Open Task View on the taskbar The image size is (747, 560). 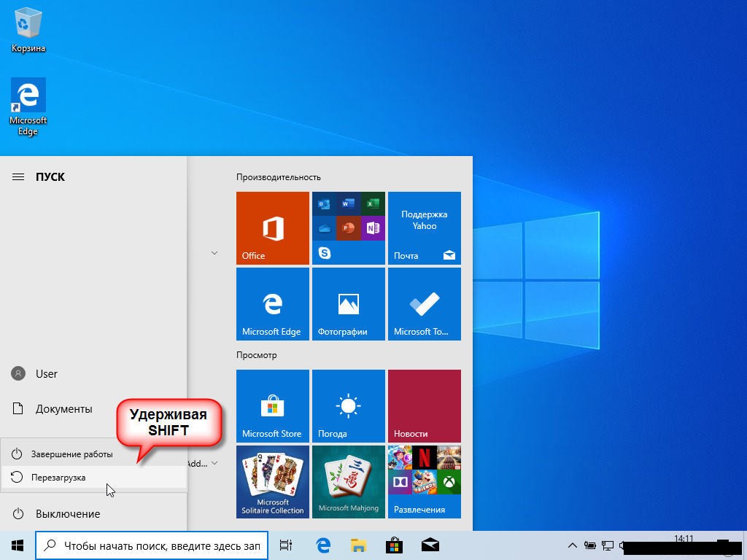(285, 545)
